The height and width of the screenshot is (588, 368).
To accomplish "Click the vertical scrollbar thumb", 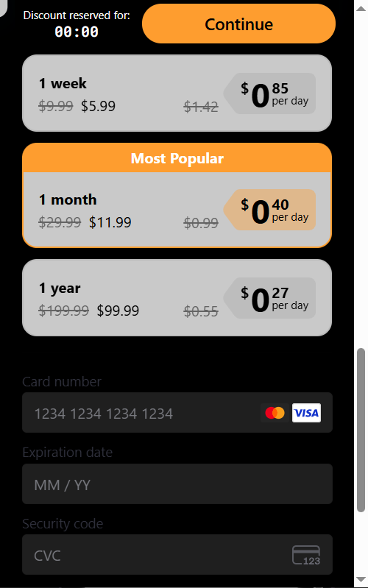I will (361, 430).
